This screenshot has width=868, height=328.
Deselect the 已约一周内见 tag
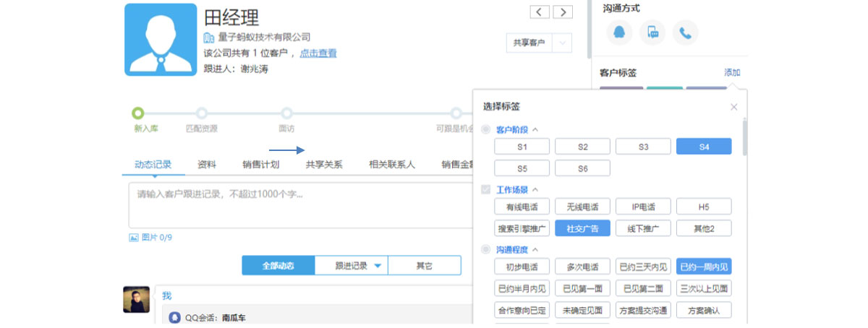tap(704, 267)
